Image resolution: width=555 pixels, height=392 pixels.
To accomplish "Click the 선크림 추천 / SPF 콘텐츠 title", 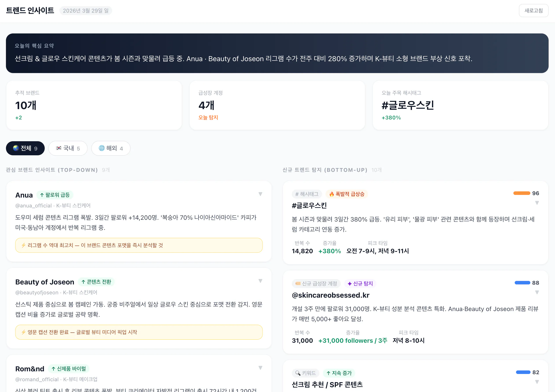I will pos(327,385).
